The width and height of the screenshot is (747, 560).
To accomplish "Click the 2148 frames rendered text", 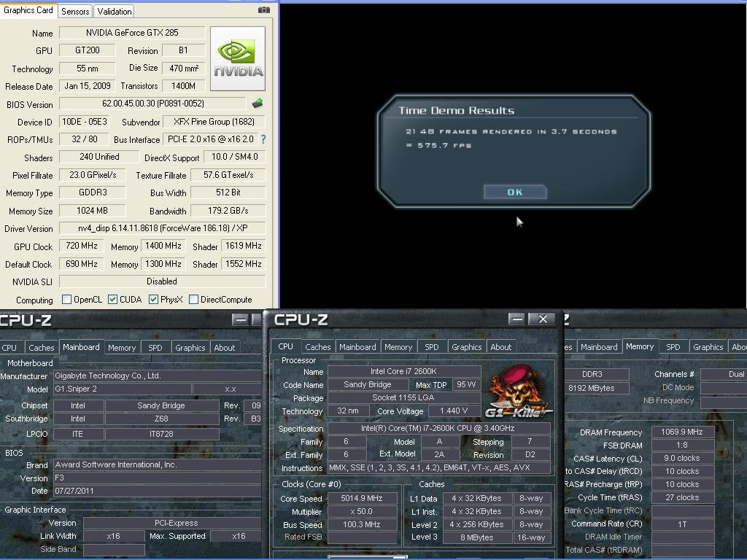I will pos(511,131).
